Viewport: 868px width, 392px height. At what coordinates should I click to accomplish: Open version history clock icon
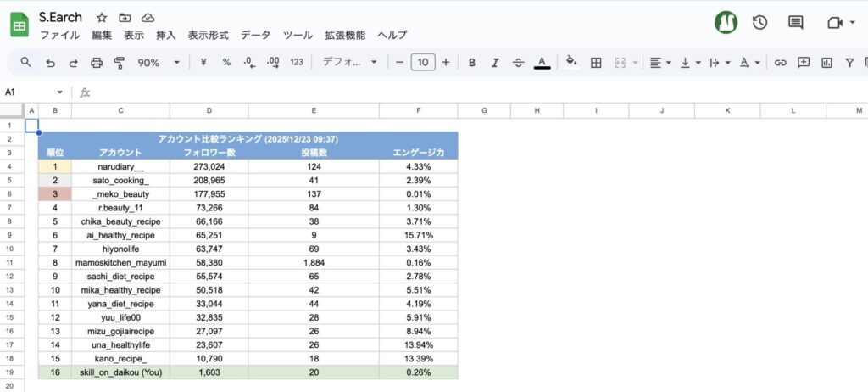[x=759, y=23]
